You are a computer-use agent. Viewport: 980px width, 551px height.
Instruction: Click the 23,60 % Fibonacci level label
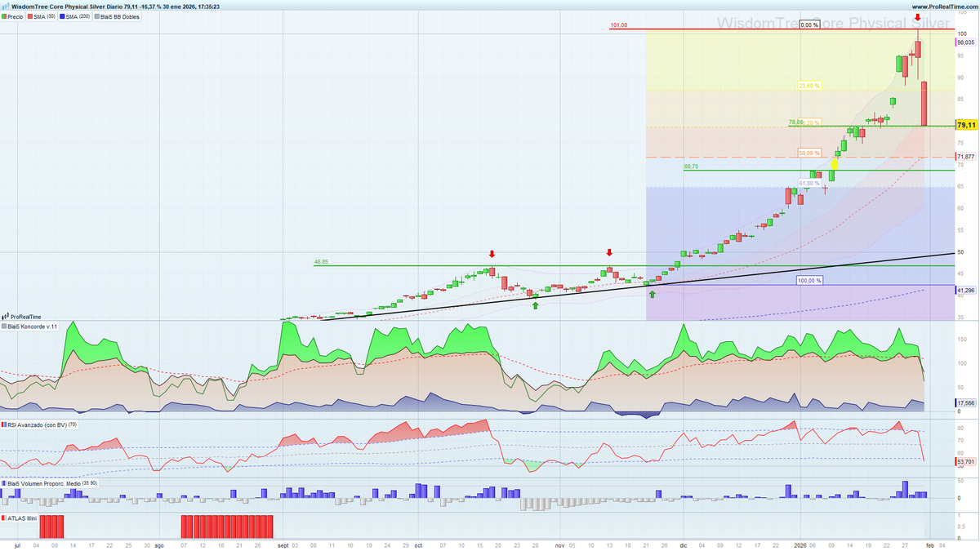(x=808, y=86)
